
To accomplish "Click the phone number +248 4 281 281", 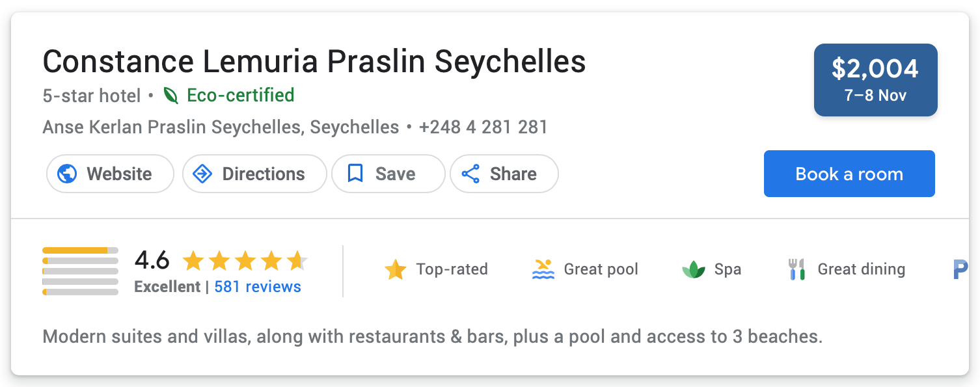I will (483, 127).
